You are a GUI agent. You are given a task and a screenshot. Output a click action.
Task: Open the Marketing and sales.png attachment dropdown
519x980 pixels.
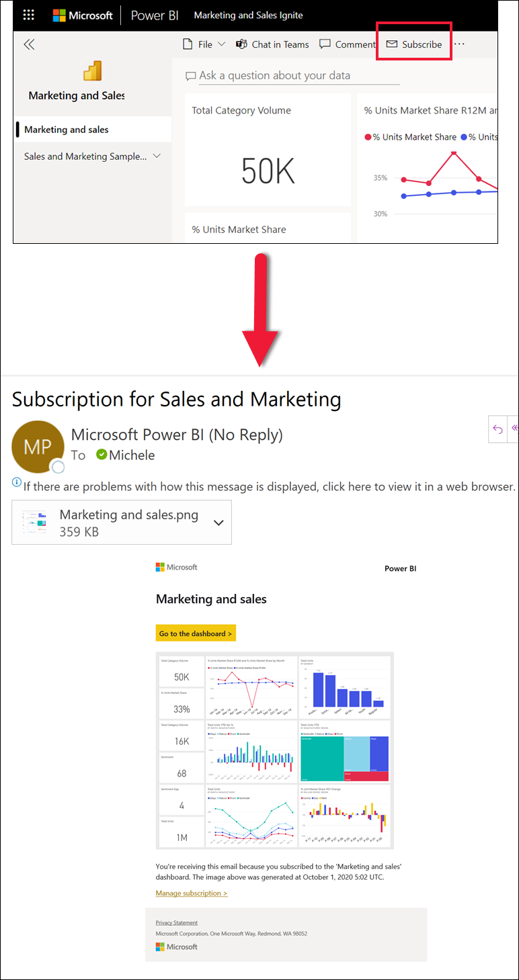point(218,522)
